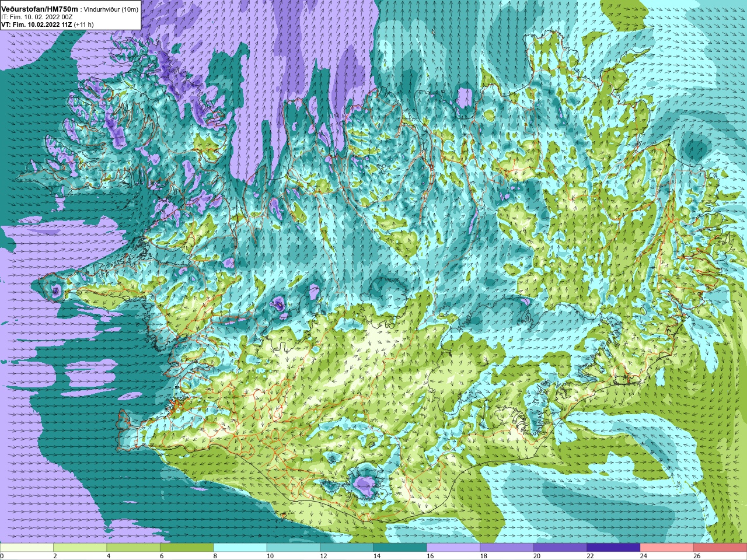The height and width of the screenshot is (560, 747).
Task: Click the legend value 18
Action: coord(484,556)
